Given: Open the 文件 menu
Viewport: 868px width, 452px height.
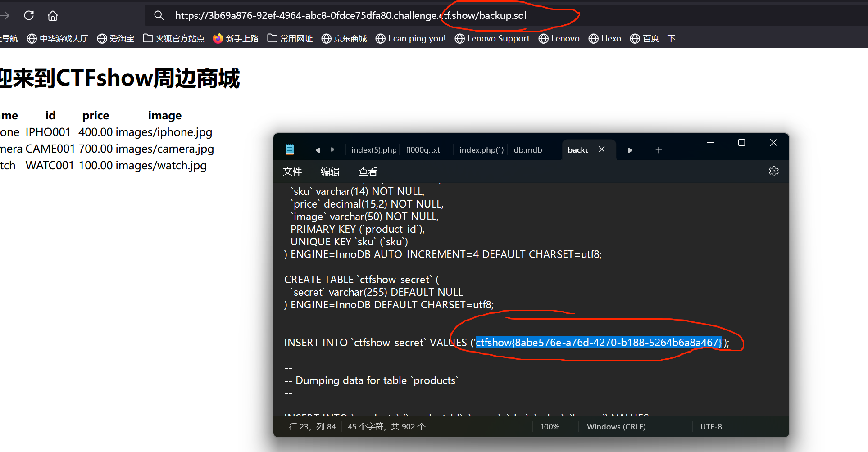Looking at the screenshot, I should tap(292, 171).
